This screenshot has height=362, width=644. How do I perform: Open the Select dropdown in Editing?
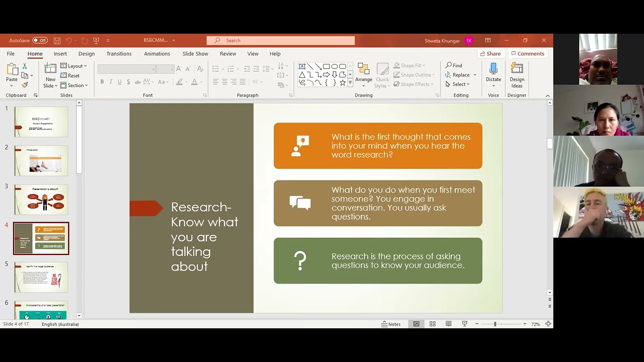click(457, 84)
